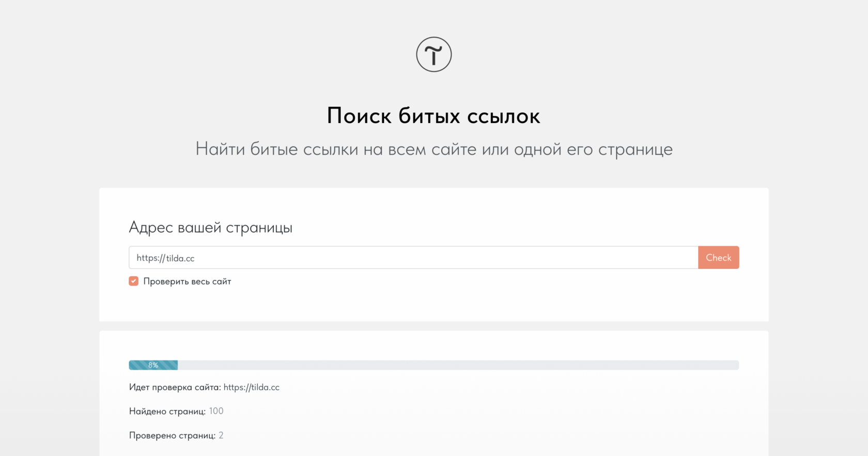Click the T letter inside the circular logo

point(434,55)
